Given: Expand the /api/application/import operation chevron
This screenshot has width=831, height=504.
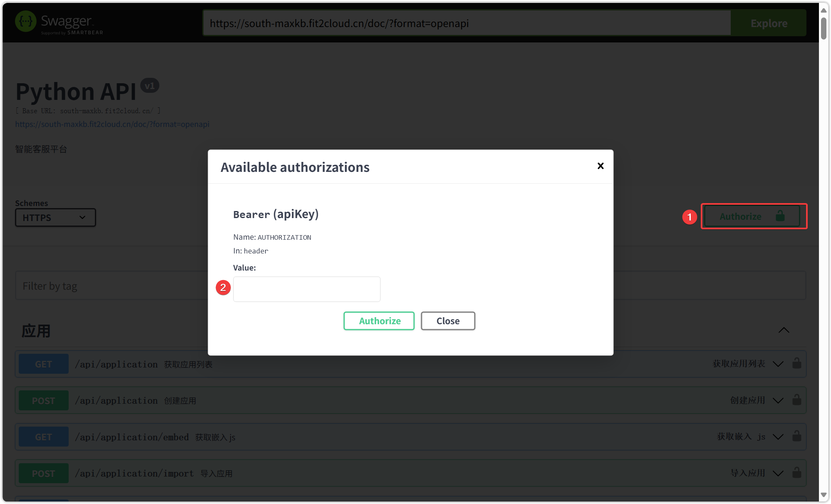Looking at the screenshot, I should (778, 473).
